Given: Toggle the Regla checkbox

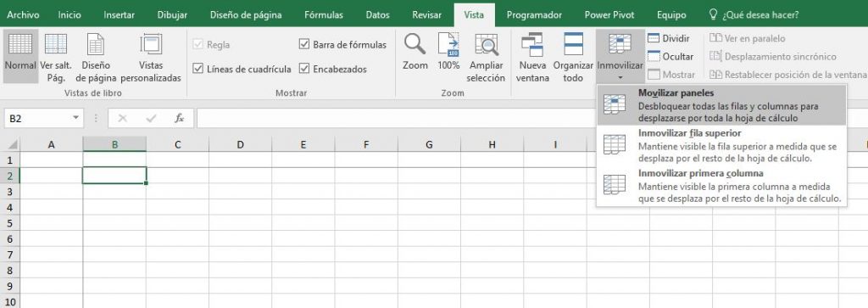Looking at the screenshot, I should (198, 44).
